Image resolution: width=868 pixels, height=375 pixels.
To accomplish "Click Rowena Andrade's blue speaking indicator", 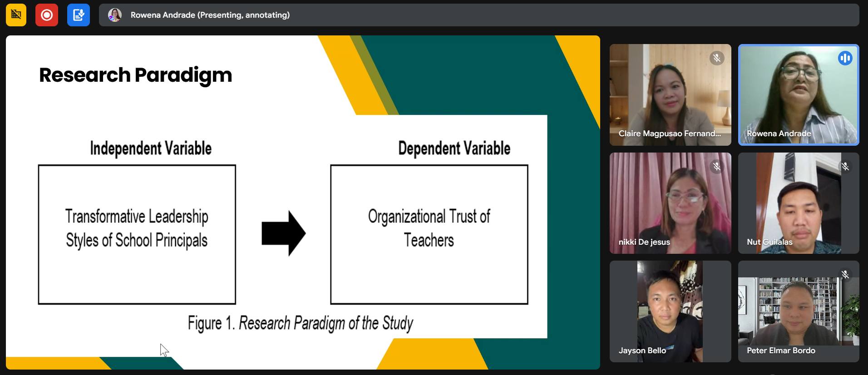I will [845, 58].
